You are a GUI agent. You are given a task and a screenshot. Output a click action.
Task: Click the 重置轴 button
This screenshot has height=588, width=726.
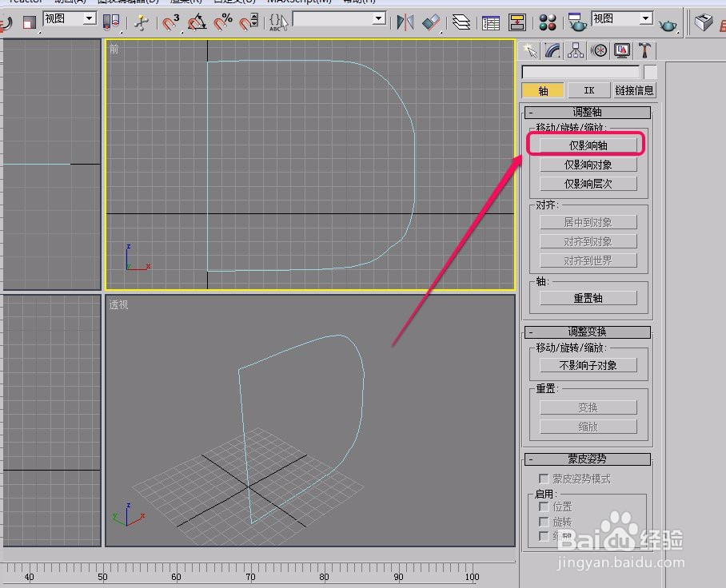pyautogui.click(x=588, y=299)
